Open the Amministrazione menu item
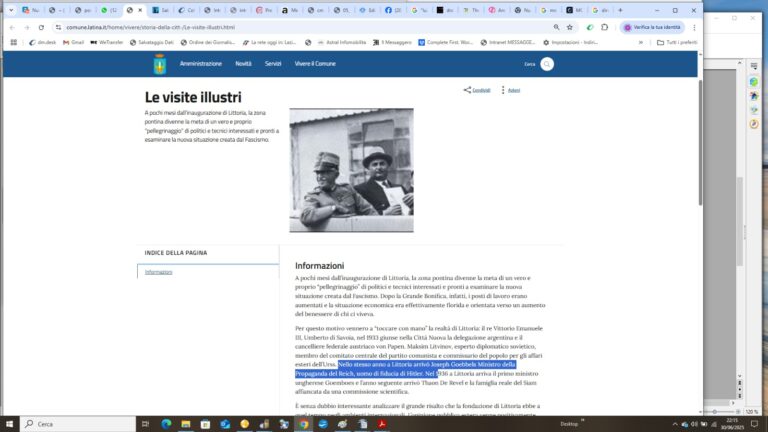768x432 pixels. click(x=200, y=64)
